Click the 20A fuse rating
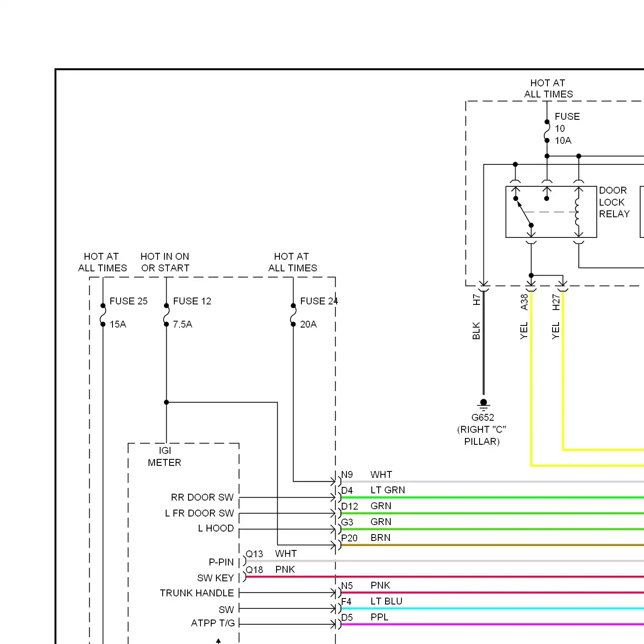Viewport: 644px width, 644px height. tap(308, 324)
